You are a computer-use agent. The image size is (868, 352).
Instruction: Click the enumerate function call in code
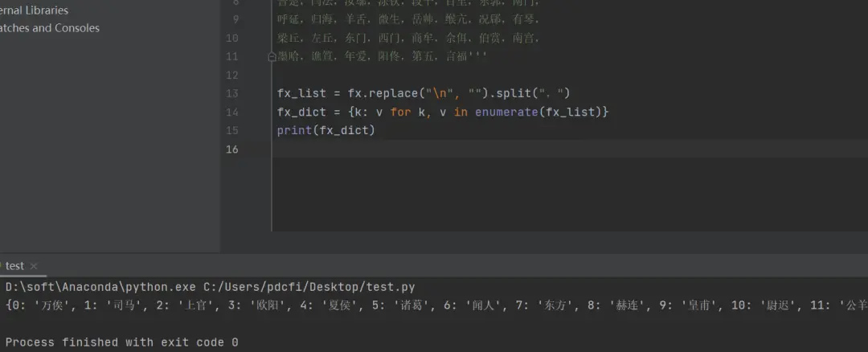[x=506, y=113]
